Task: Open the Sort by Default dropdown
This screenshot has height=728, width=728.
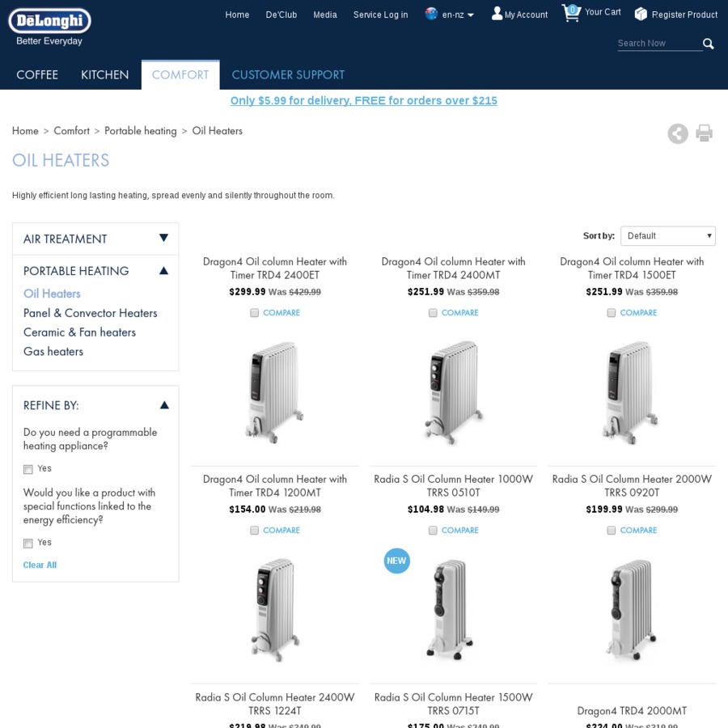Action: 667,235
